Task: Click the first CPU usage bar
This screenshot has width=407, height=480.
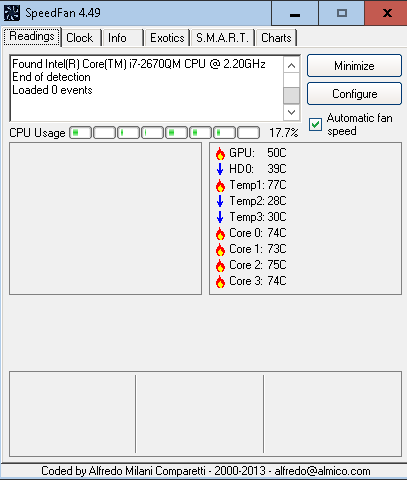Action: click(80, 133)
